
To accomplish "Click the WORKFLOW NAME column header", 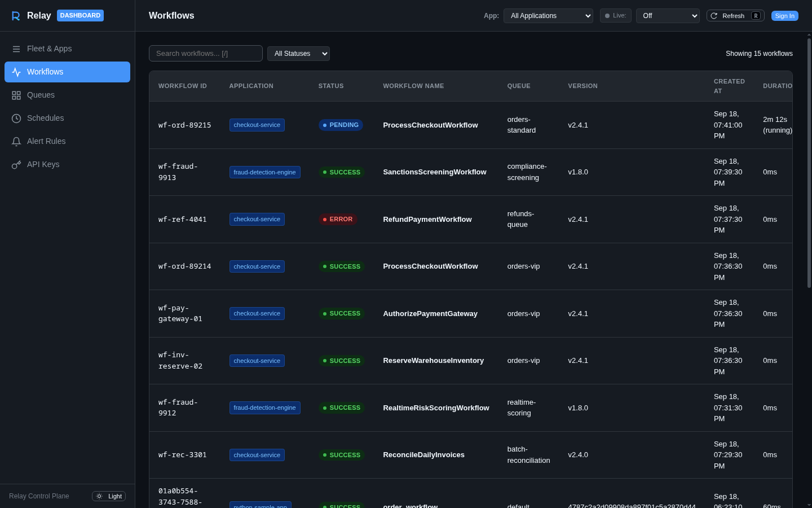I will pyautogui.click(x=413, y=86).
